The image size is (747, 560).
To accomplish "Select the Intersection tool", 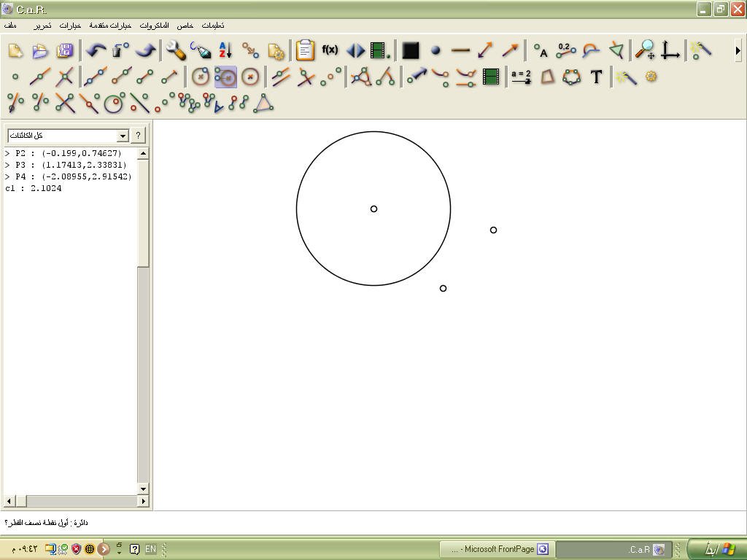I will click(x=65, y=77).
